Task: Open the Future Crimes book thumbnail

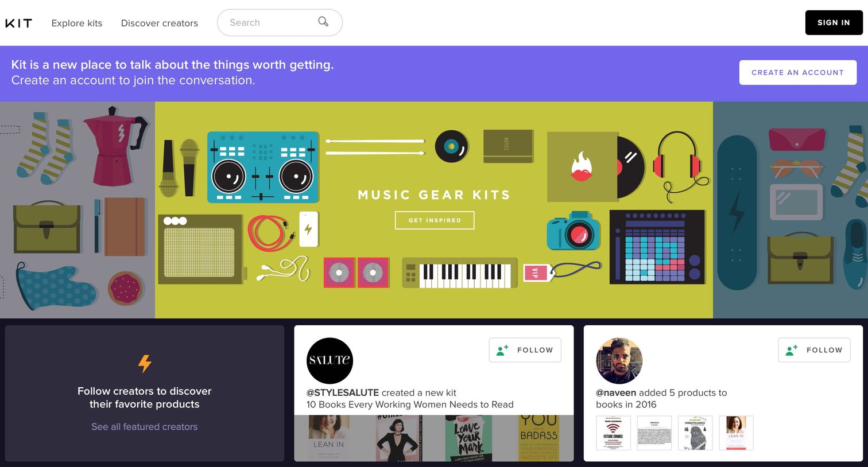Action: [613, 433]
